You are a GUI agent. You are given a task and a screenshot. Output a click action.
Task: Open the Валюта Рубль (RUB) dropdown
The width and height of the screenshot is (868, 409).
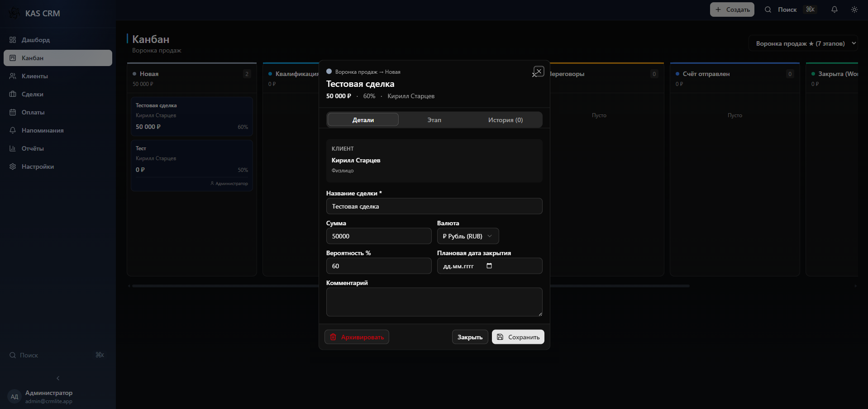(468, 236)
